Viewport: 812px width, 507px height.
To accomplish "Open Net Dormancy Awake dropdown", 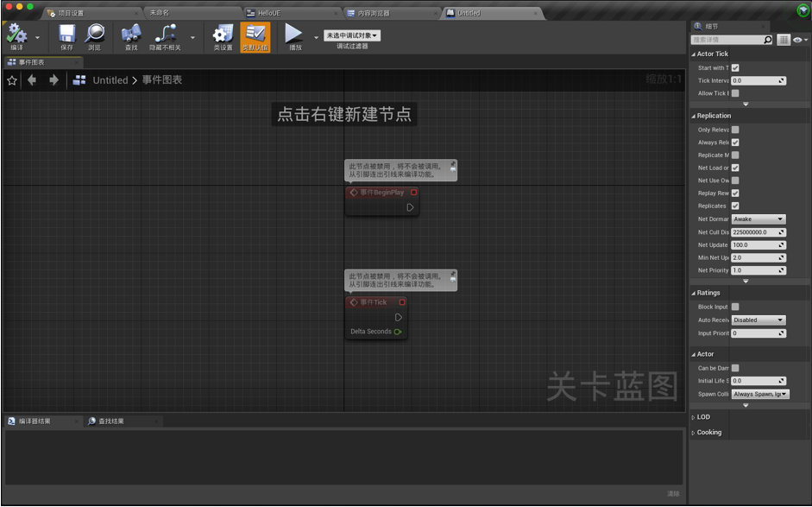I will point(758,219).
